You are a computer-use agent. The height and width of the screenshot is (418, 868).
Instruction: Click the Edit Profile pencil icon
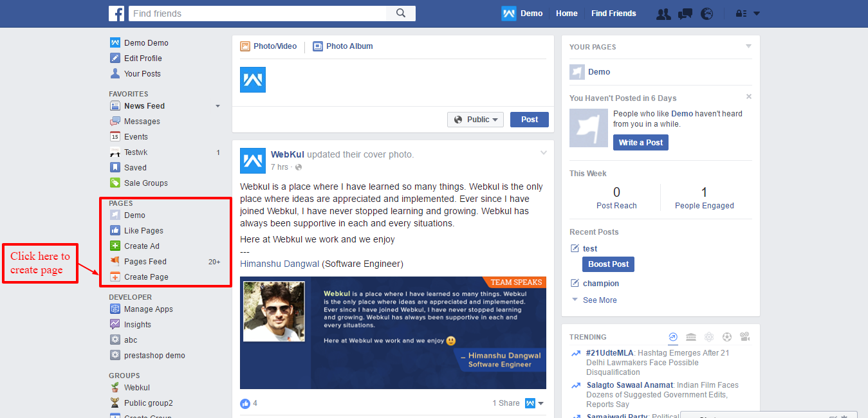coord(115,59)
